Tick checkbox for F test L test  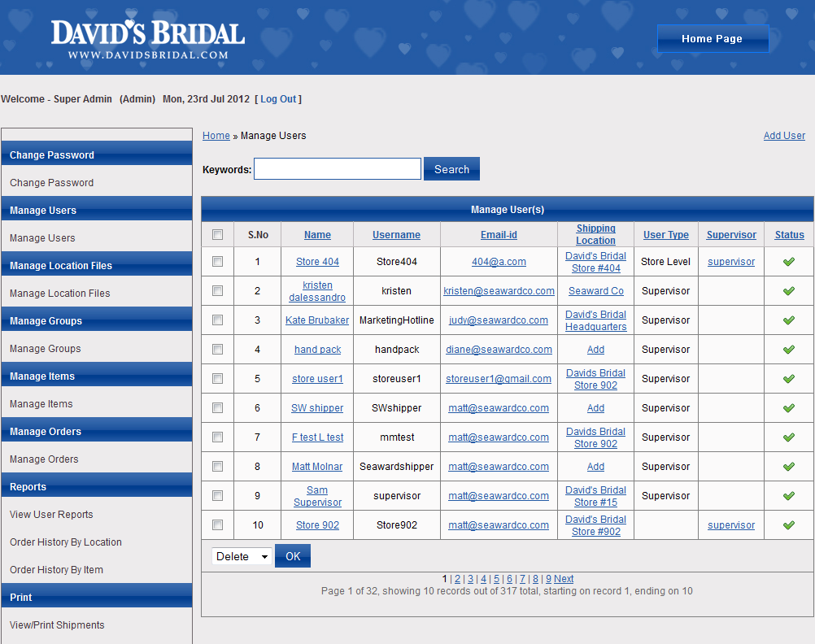217,437
